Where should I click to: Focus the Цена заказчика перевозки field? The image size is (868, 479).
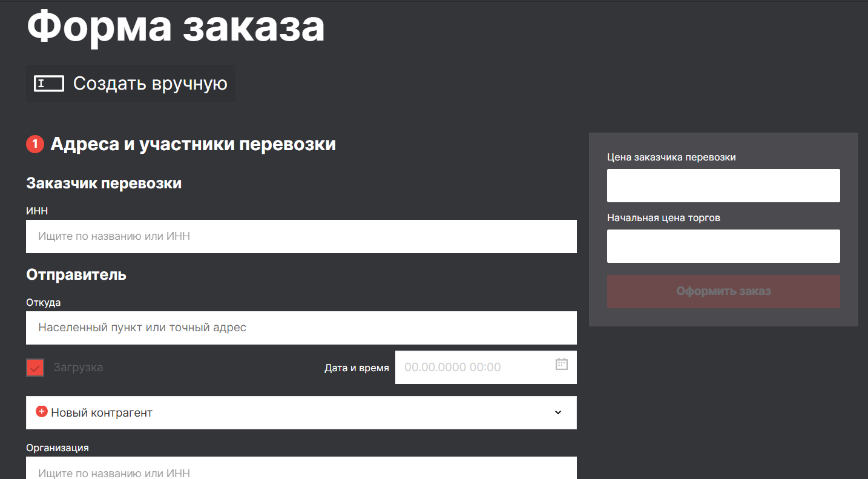tap(723, 185)
